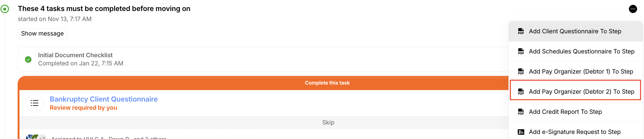This screenshot has width=644, height=139.
Task: Click the PDF icon for Pay Organizer (Debtor 2)
Action: pos(521,92)
